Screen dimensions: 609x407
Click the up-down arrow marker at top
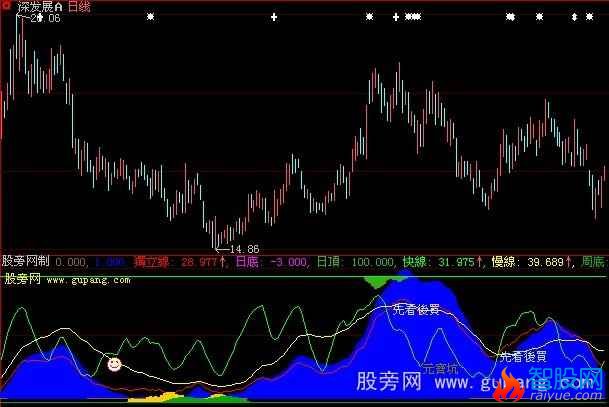574,17
